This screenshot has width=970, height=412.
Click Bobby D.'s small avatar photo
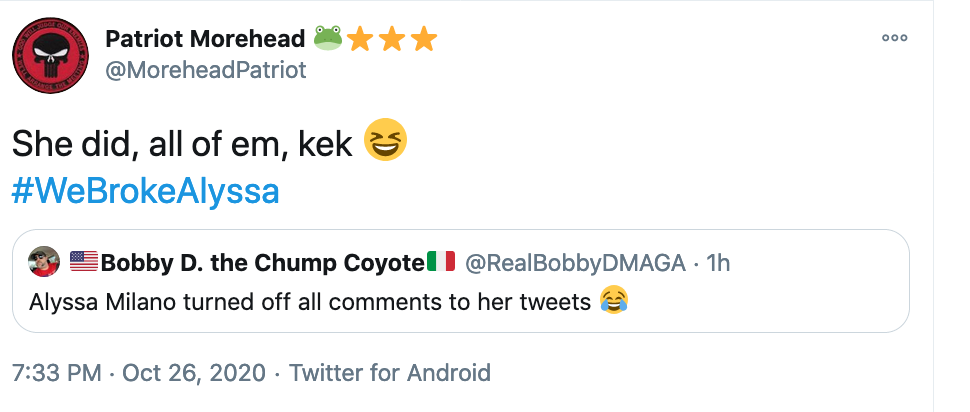pos(44,261)
